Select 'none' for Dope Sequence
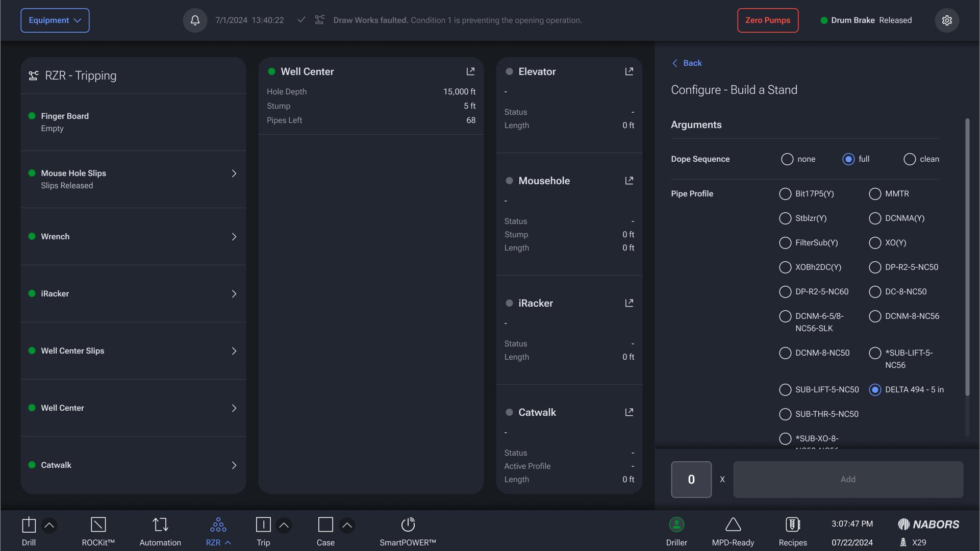 (x=787, y=159)
